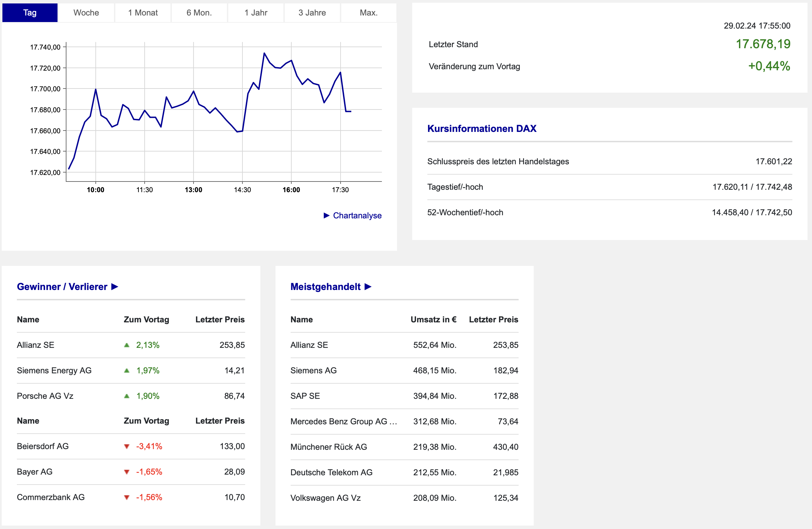Open the Gewinner / Verlierer heading link
This screenshot has width=812, height=529.
(x=62, y=287)
